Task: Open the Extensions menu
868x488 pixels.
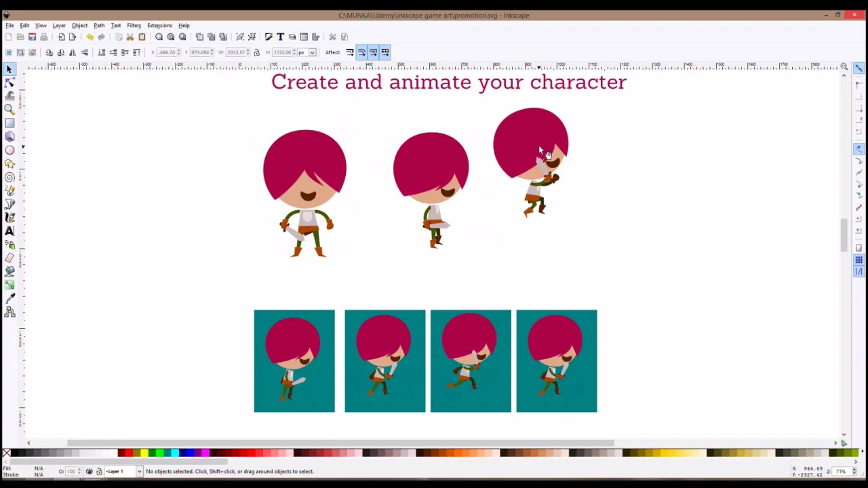Action: (x=159, y=25)
